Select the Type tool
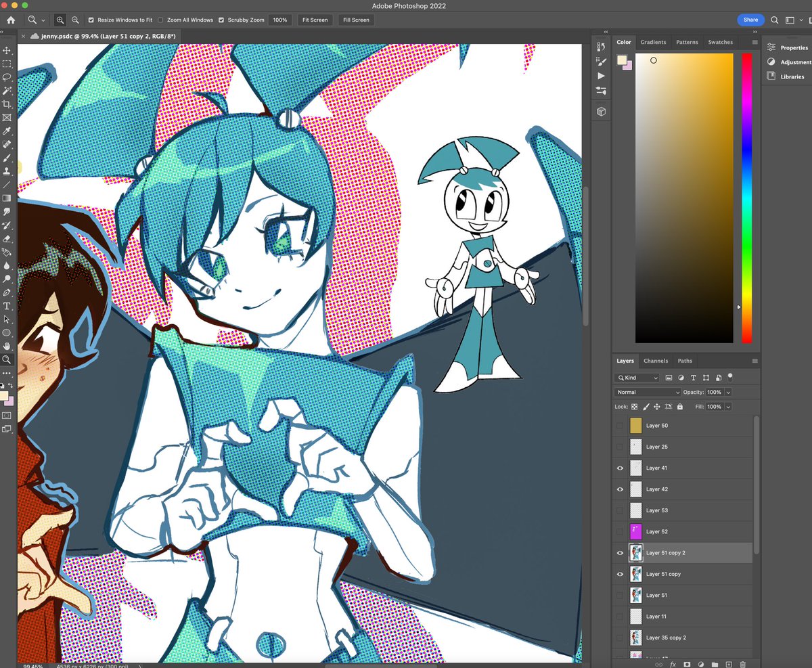The image size is (812, 668). pos(7,306)
